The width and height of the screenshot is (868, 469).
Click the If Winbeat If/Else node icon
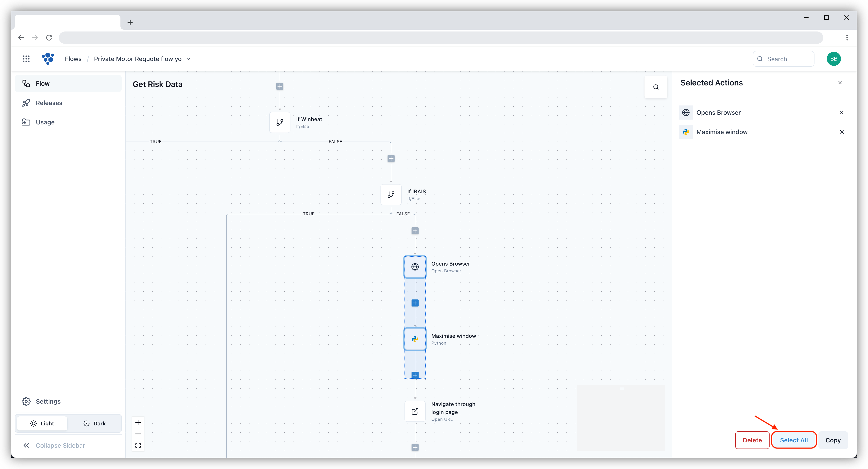point(280,122)
